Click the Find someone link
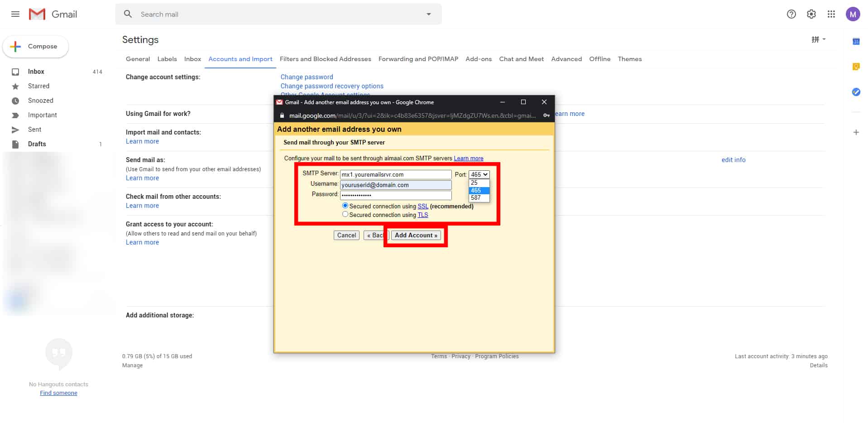Viewport: 868px width, 423px height. pyautogui.click(x=58, y=393)
